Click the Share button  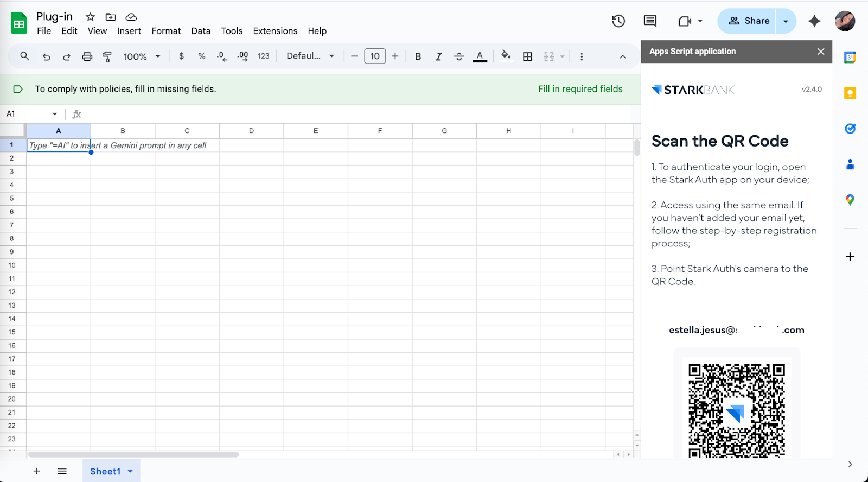click(x=748, y=21)
